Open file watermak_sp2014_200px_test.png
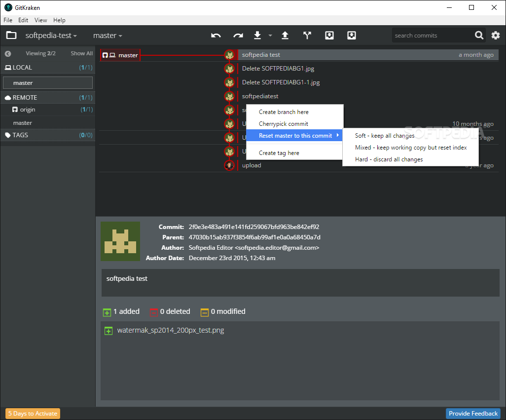506x420 pixels. (170, 330)
